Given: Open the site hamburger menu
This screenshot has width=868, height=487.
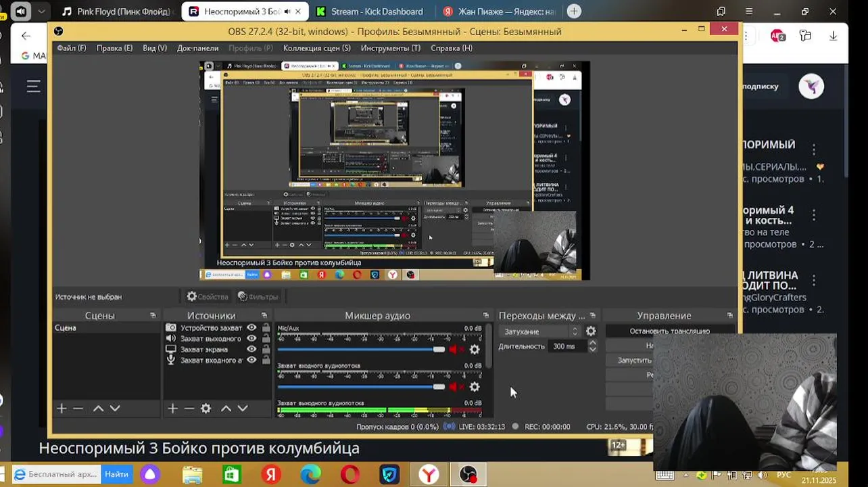Looking at the screenshot, I should coord(33,86).
